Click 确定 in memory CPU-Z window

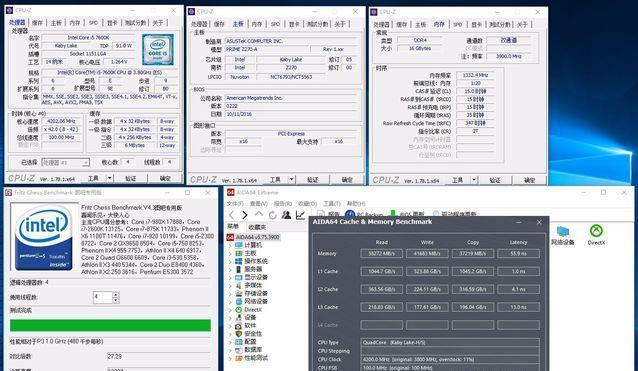529,180
